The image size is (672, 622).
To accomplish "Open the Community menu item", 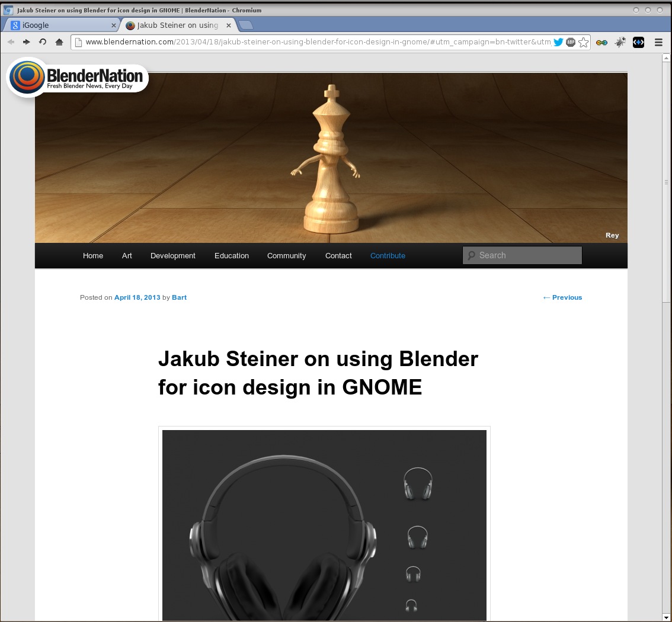I will 286,256.
